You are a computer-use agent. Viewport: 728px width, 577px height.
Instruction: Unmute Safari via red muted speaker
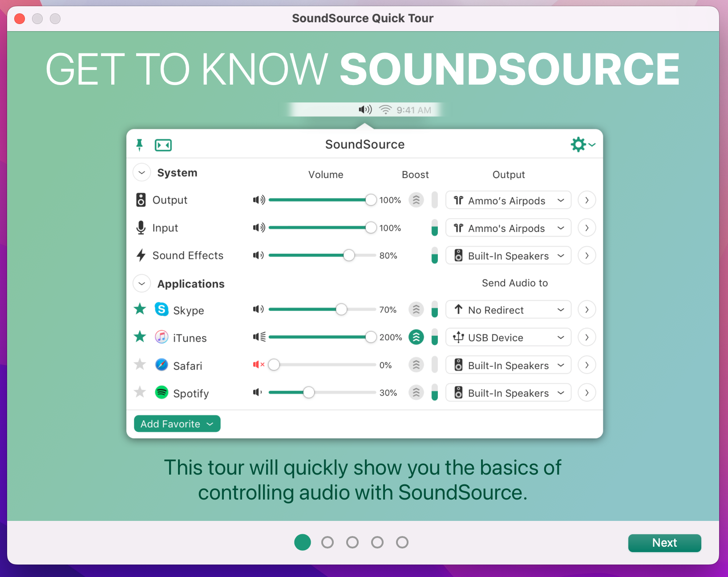click(259, 365)
